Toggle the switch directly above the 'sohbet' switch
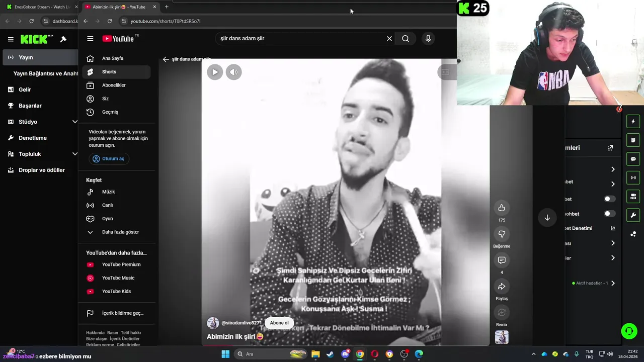The height and width of the screenshot is (362, 644). [609, 199]
